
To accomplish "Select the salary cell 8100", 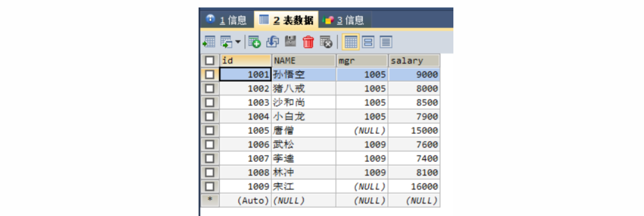I will (414, 173).
